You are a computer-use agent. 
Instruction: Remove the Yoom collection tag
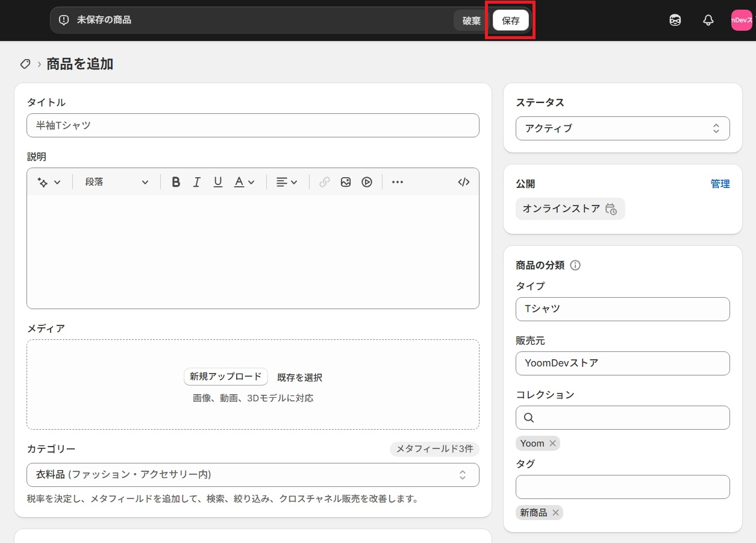click(x=552, y=444)
